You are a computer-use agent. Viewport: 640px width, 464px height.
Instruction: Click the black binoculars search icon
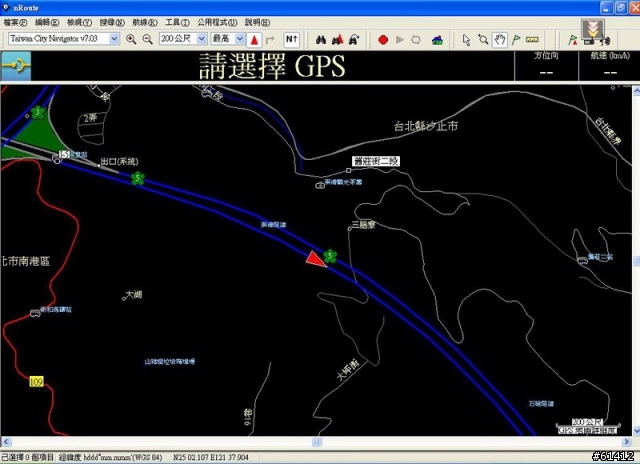click(x=321, y=40)
